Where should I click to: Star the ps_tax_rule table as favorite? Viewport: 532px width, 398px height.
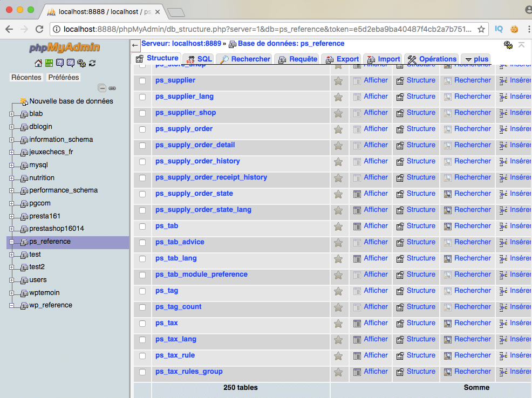pos(338,356)
